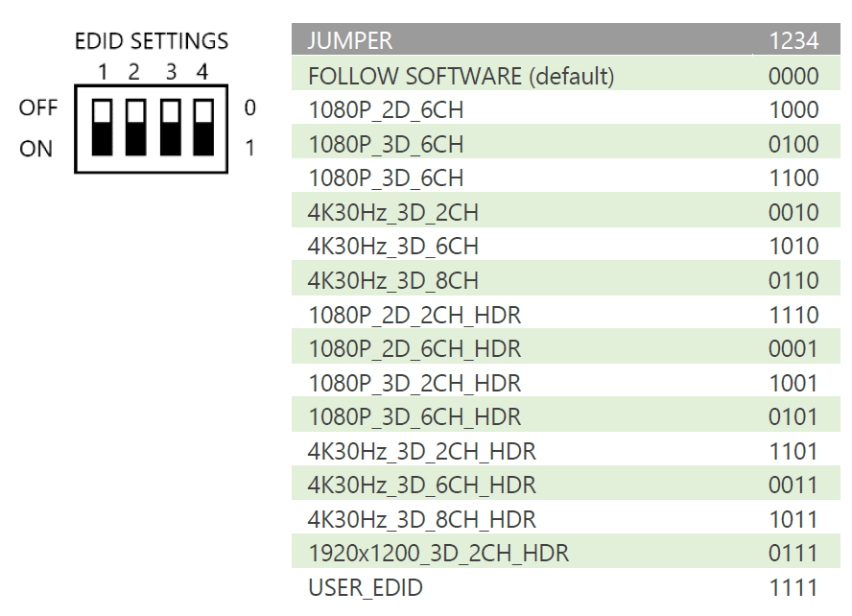This screenshot has width=852, height=616.
Task: Choose the USER_EDID row
Action: coord(366,588)
